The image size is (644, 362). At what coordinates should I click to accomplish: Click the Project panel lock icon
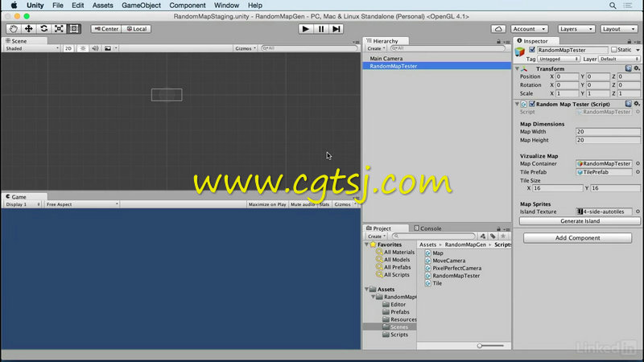point(498,228)
